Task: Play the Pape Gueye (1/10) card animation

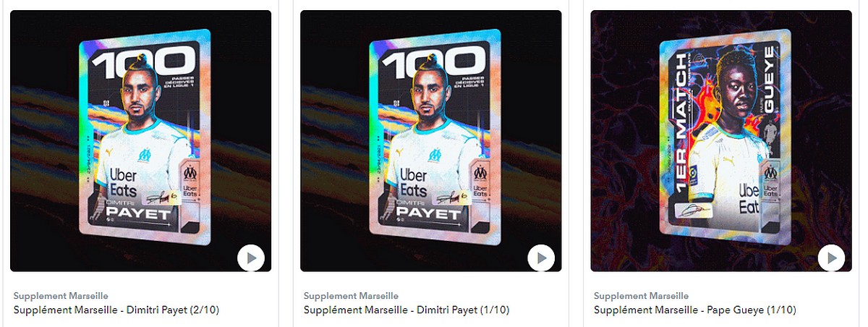Action: click(x=831, y=257)
